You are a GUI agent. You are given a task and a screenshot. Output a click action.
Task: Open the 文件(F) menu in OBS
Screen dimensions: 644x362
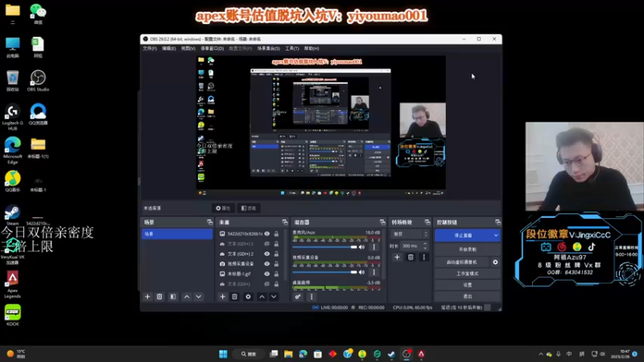click(x=150, y=48)
